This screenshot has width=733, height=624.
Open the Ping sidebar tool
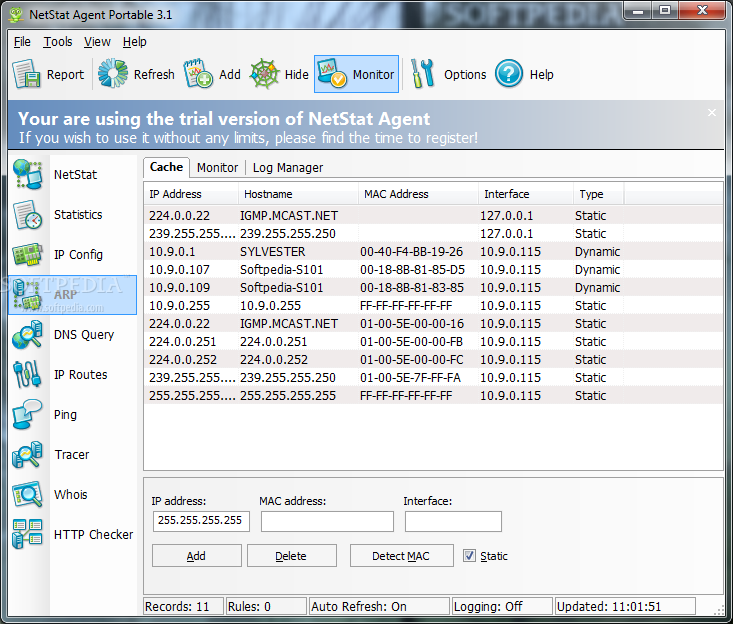[72, 415]
